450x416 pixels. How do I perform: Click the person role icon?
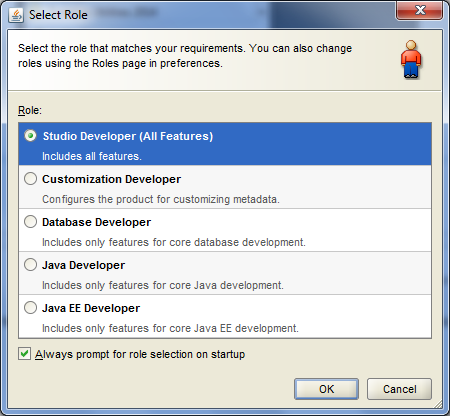pyautogui.click(x=411, y=59)
